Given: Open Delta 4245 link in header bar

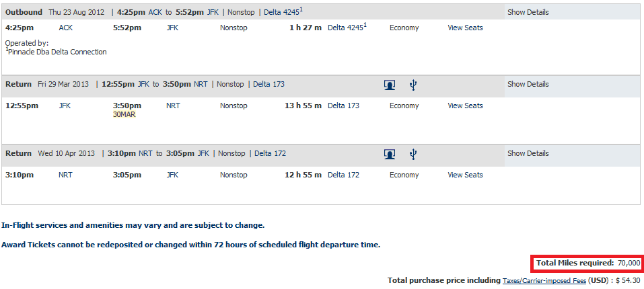Looking at the screenshot, I should coord(283,12).
